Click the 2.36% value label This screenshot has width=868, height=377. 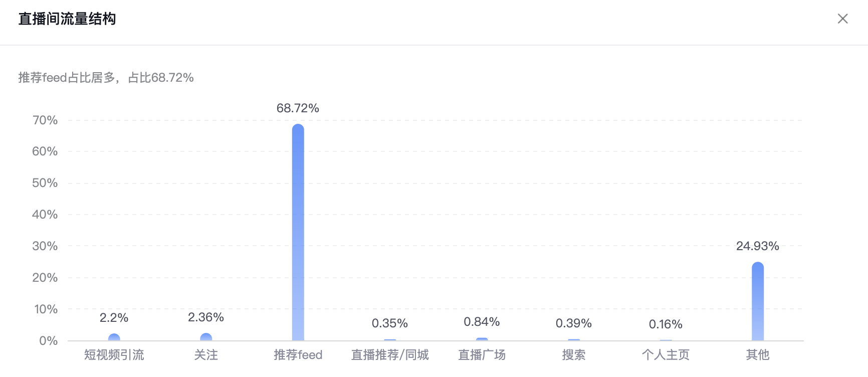(x=206, y=317)
